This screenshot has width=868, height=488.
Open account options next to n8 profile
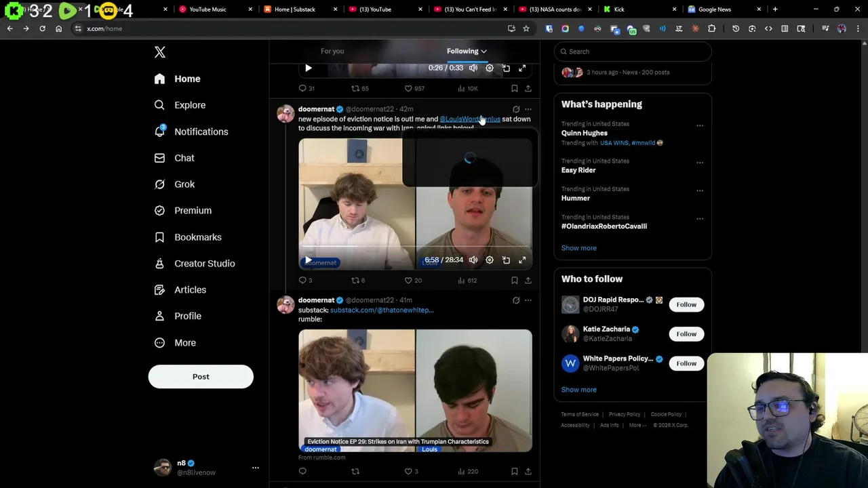[256, 468]
